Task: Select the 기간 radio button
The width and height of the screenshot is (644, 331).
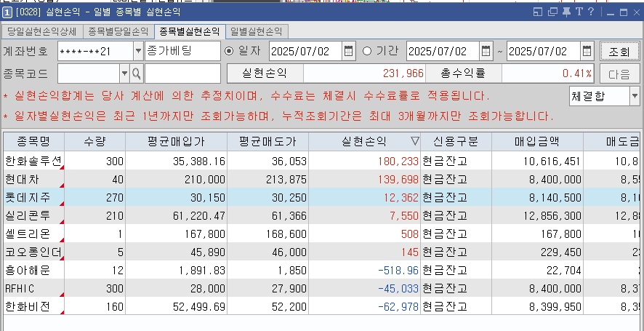Action: [366, 51]
